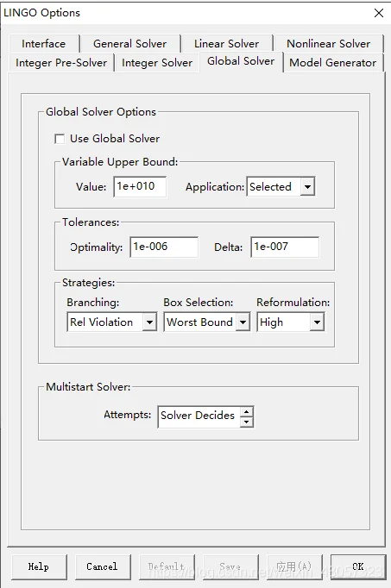Open the Model Generator tab
The width and height of the screenshot is (391, 588).
333,63
